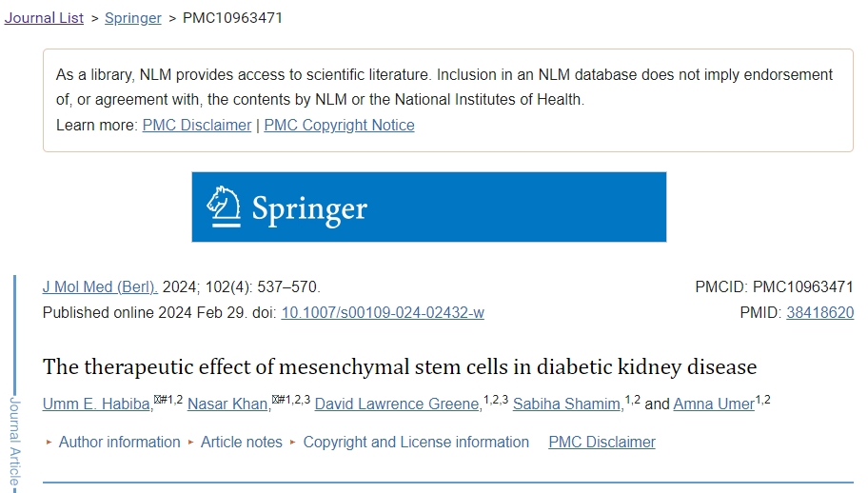Image resolution: width=868 pixels, height=493 pixels.
Task: Click the vertical Journal Article sidebar label
Action: (14, 444)
